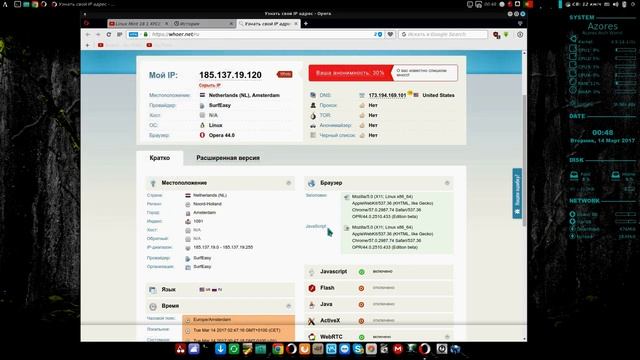The height and width of the screenshot is (360, 640).
Task: Click the red IPv4 badge
Action: pyautogui.click(x=285, y=74)
